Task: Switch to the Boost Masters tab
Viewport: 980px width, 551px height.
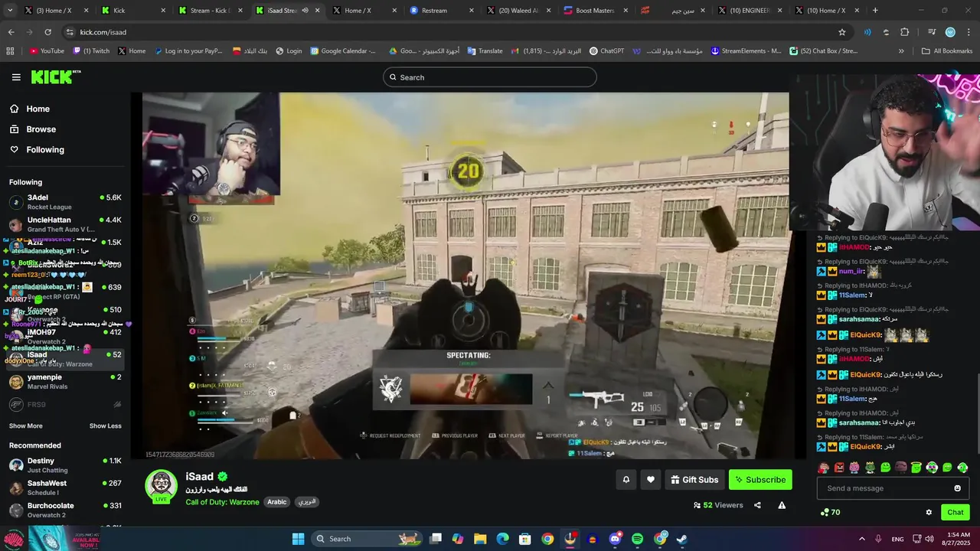Action: [596, 11]
